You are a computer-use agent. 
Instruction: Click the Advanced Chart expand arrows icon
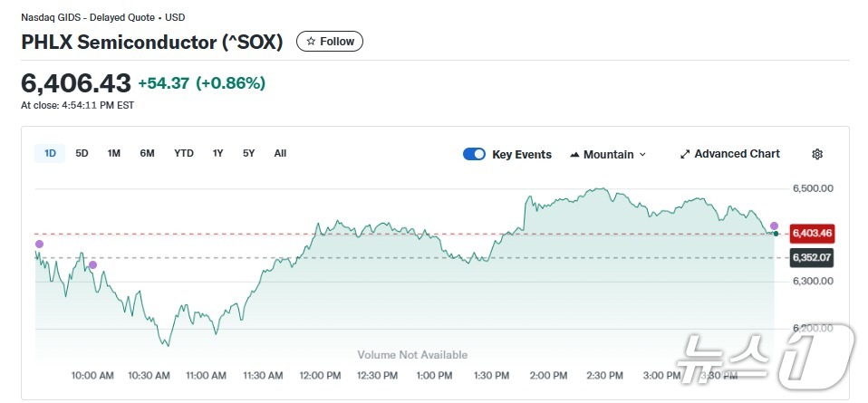tap(685, 154)
